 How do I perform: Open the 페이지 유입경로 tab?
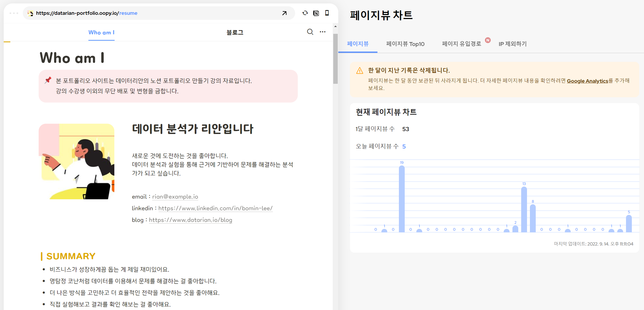click(x=461, y=44)
